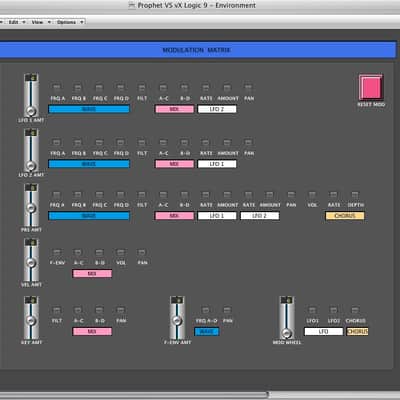400x400 pixels.
Task: Toggle FILT switch in LFO 2 AMT row
Action: (x=142, y=143)
